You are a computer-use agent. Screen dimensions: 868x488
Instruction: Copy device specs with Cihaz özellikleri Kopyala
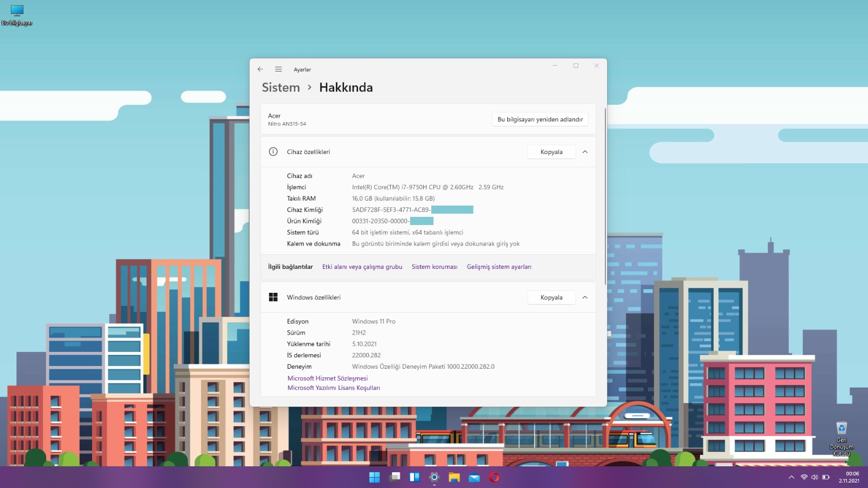pos(551,152)
